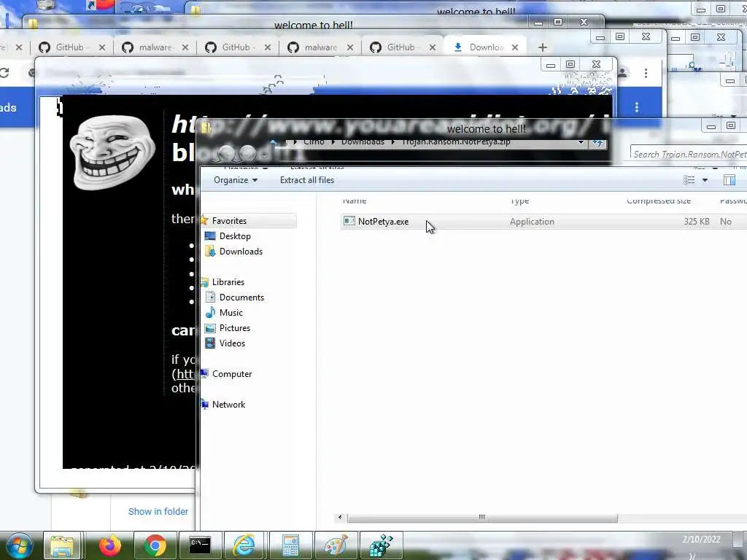The width and height of the screenshot is (747, 560).
Task: Click the 325 KB size cell
Action: tap(697, 222)
